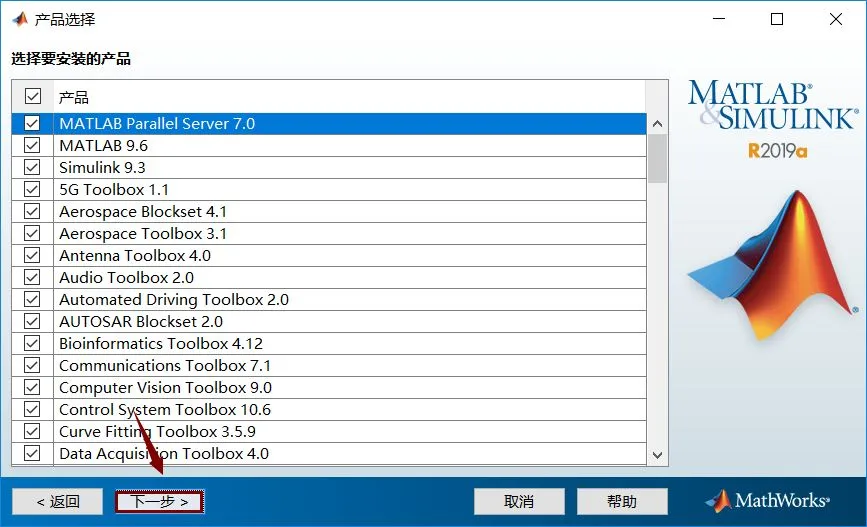Select Data Acquisition Toolbox 4.0 row text
The height and width of the screenshot is (527, 867).
click(164, 453)
